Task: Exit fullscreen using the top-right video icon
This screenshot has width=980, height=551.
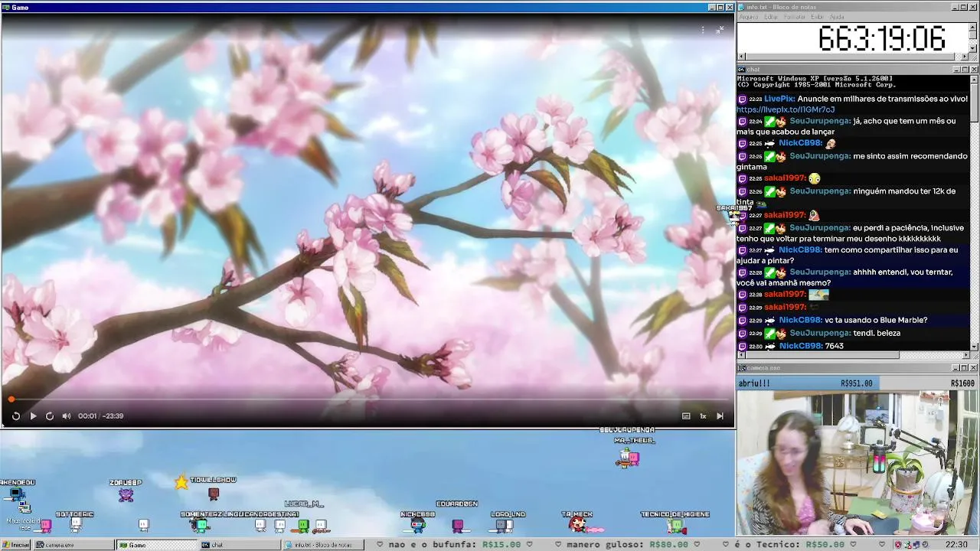Action: [720, 30]
